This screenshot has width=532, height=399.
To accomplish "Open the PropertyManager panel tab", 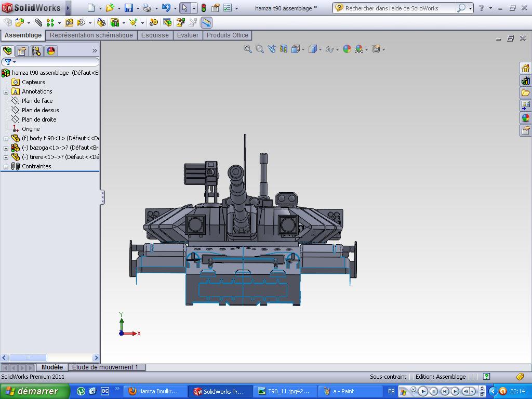I will pyautogui.click(x=21, y=51).
